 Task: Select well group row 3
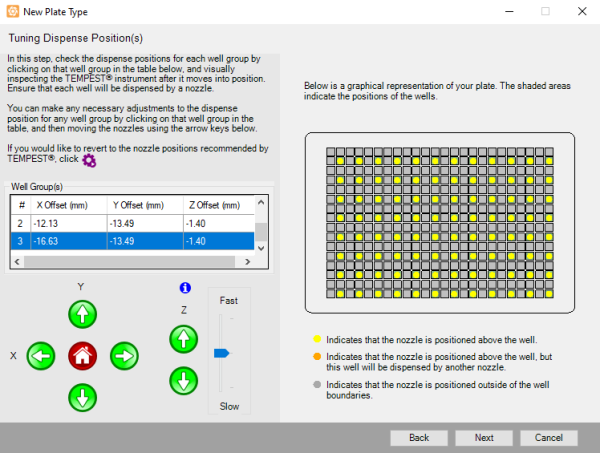coord(132,241)
